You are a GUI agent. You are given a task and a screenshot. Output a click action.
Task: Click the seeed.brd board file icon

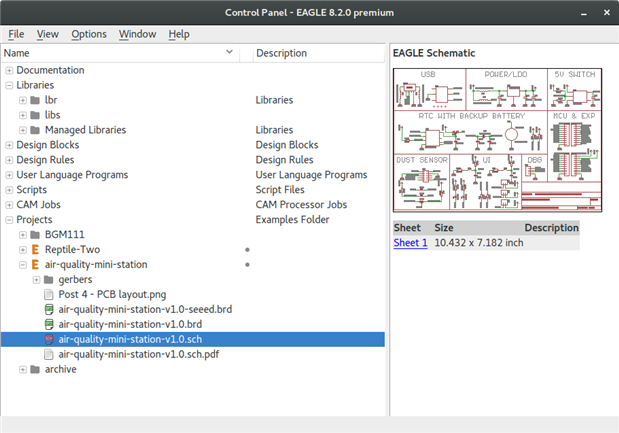pos(50,310)
